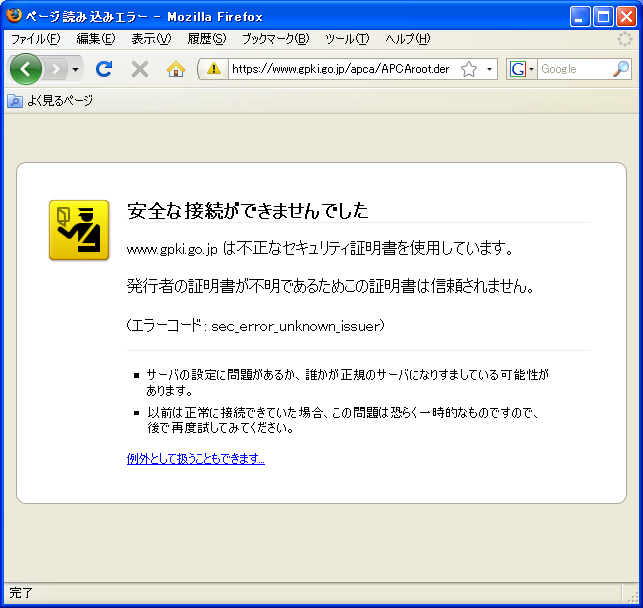
Task: Click the 安全な接続ができませんでした heading
Action: click(248, 211)
